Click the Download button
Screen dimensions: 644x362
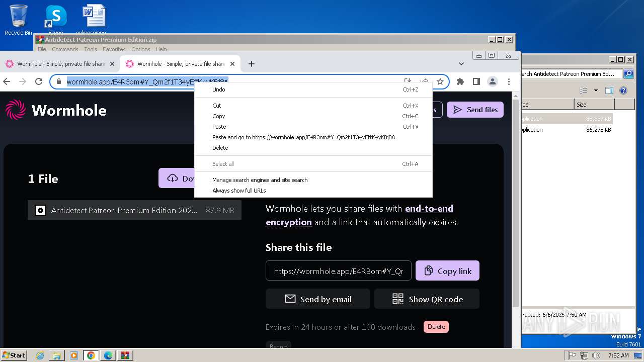[177, 178]
